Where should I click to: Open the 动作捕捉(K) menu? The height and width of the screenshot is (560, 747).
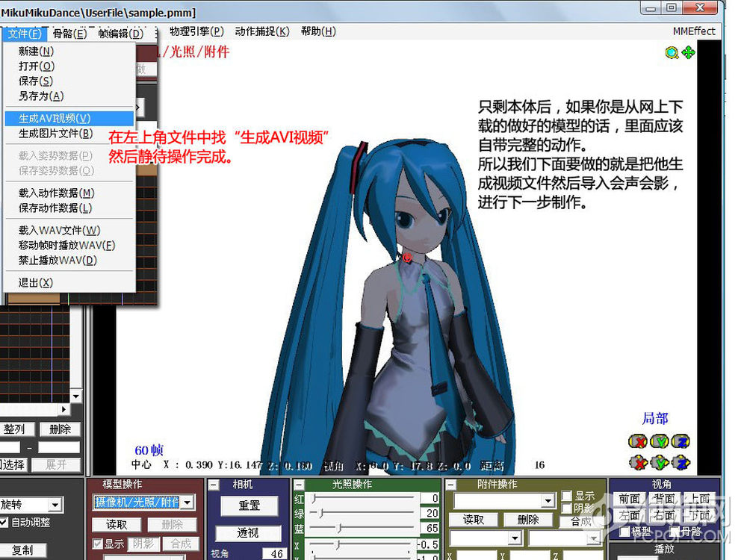262,31
